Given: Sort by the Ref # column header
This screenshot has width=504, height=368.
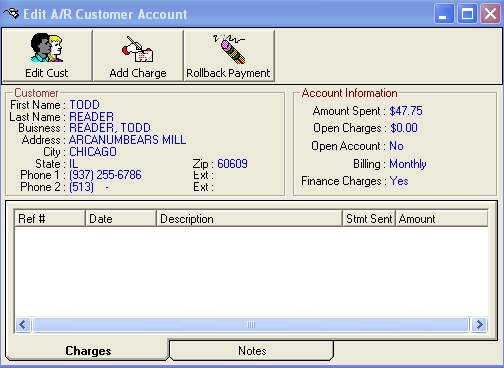Looking at the screenshot, I should pos(50,219).
